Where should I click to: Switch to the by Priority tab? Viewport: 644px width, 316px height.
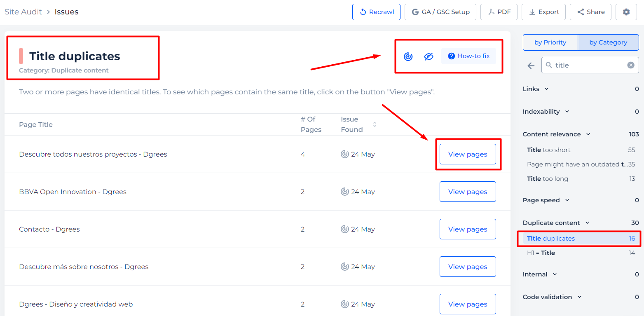tap(550, 42)
